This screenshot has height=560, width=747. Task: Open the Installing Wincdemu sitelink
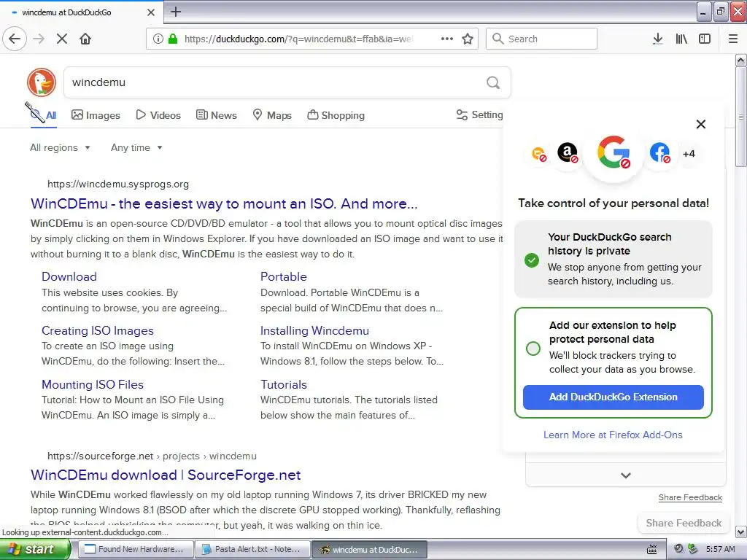coord(314,330)
